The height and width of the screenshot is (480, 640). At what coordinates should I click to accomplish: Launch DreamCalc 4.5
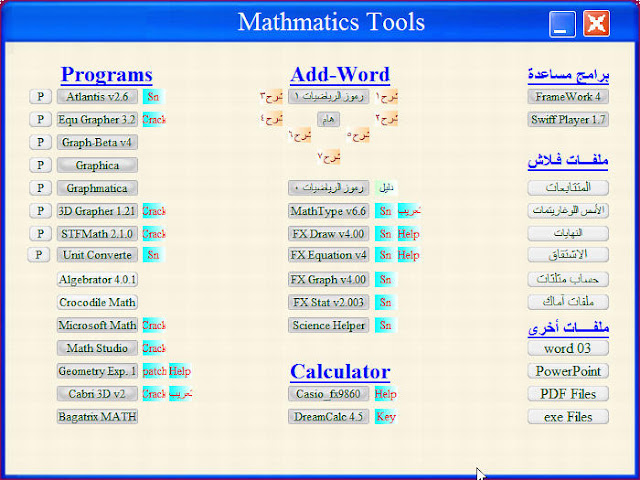pos(329,417)
